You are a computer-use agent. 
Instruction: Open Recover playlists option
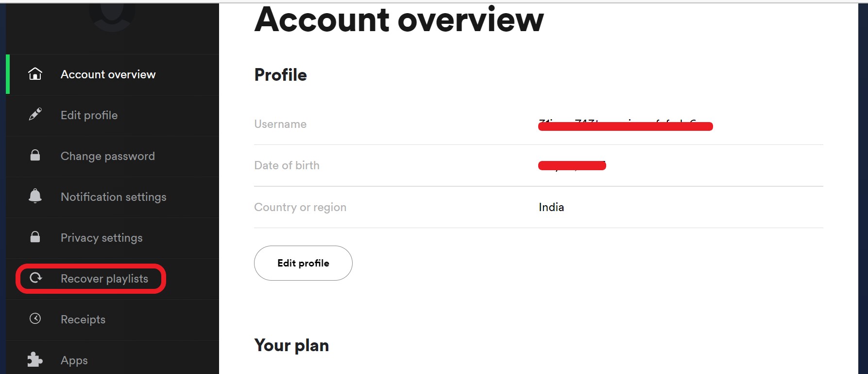pyautogui.click(x=104, y=279)
